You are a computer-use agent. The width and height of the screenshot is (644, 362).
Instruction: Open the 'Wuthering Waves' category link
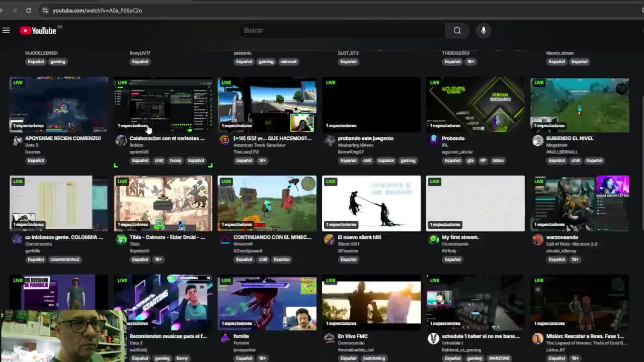tap(356, 145)
